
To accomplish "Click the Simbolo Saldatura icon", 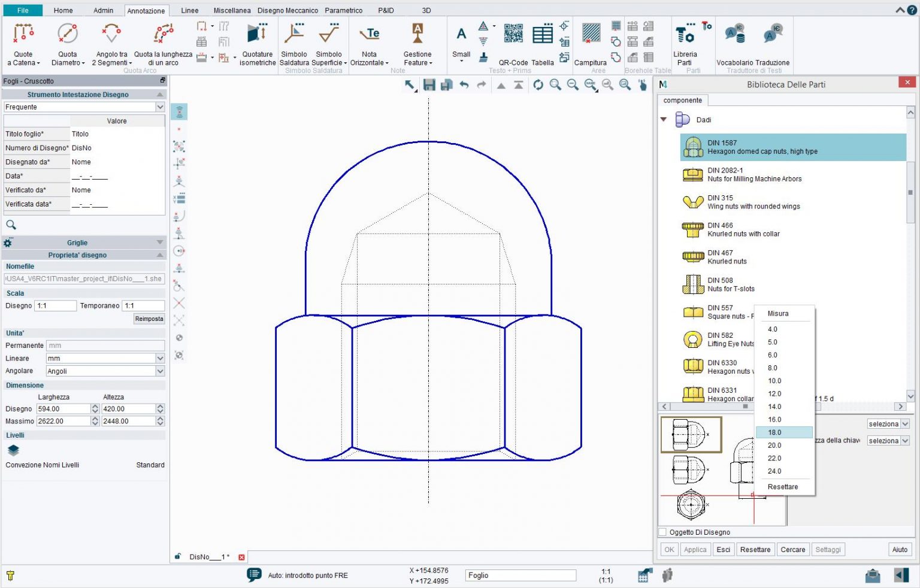I will [x=294, y=36].
